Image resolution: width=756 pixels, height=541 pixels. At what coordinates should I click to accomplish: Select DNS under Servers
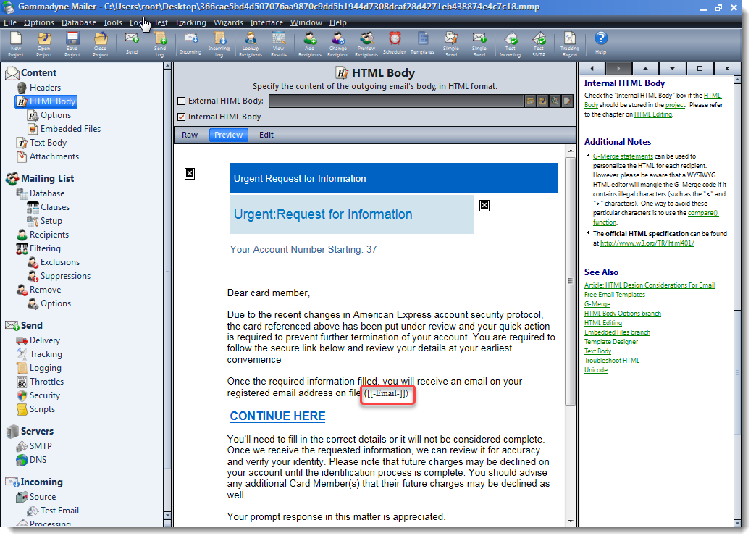[x=38, y=459]
